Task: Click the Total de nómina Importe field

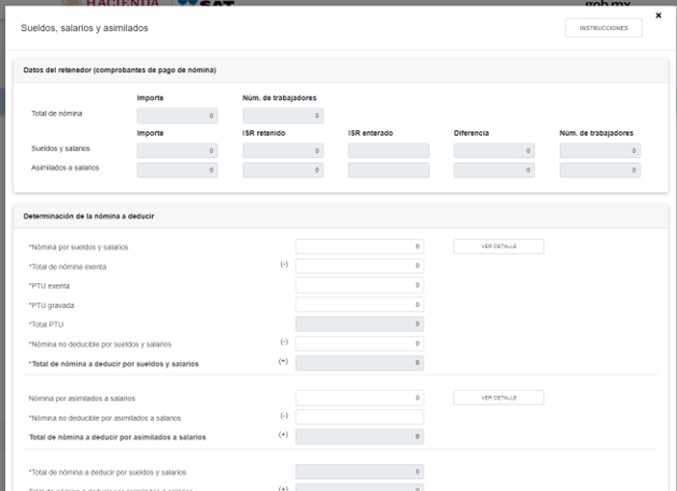Action: pos(177,116)
